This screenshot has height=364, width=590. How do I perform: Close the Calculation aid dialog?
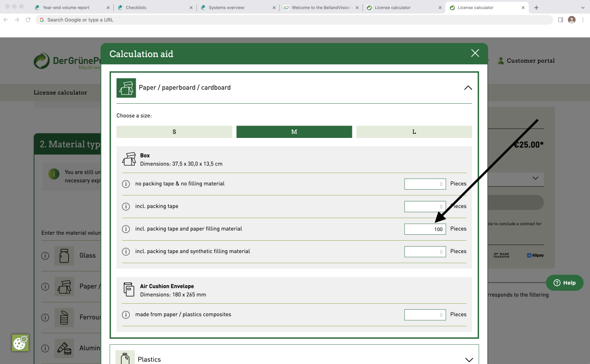click(x=475, y=53)
